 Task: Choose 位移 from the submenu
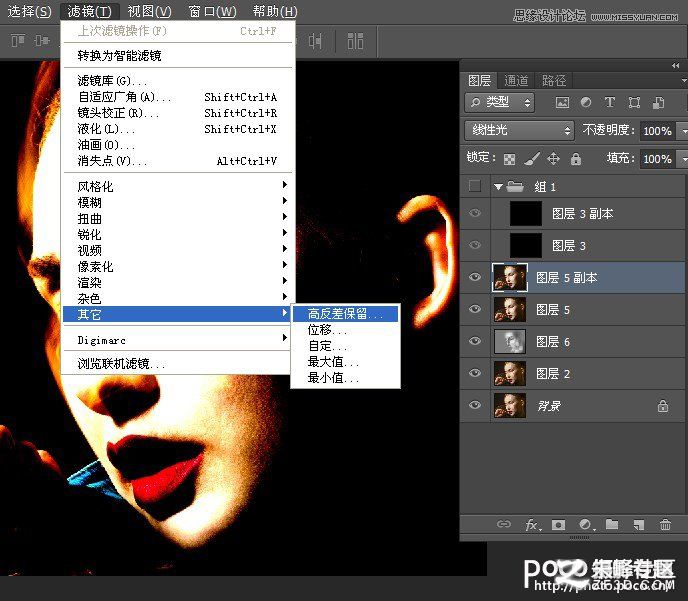coord(346,330)
